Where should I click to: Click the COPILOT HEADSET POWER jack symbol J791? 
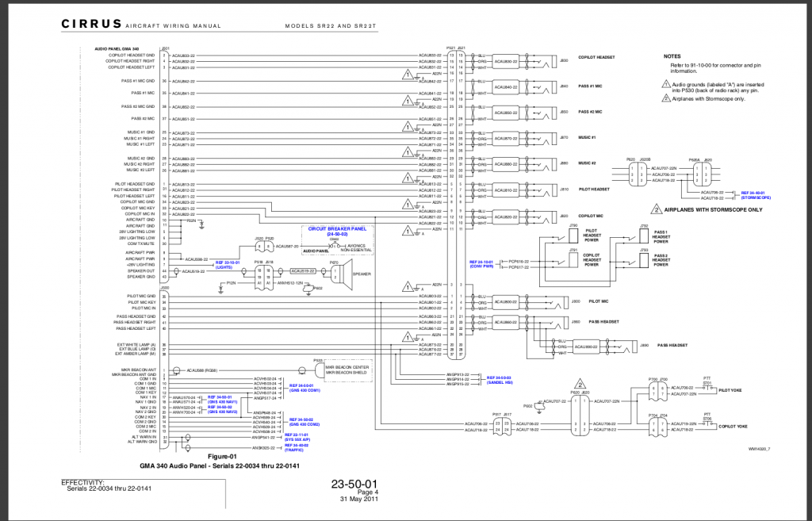(573, 259)
